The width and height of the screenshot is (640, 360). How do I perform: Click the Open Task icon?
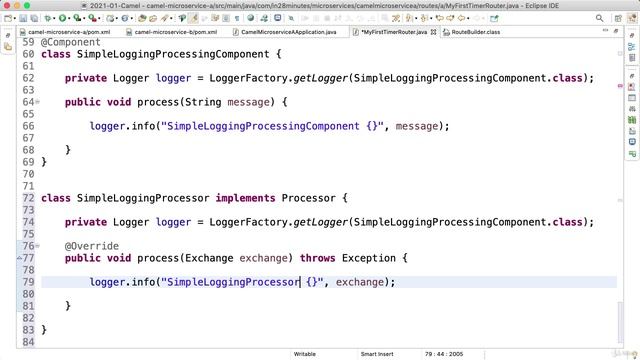[153, 18]
